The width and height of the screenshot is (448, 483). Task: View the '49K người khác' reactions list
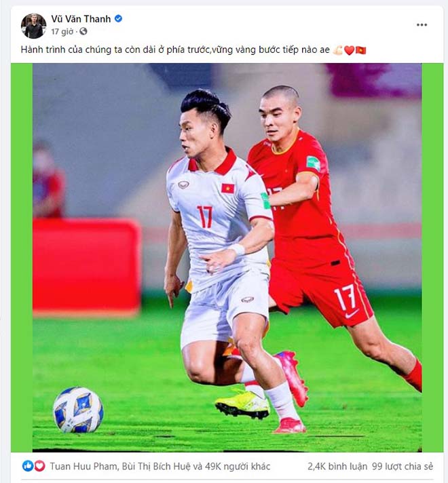coord(238,466)
